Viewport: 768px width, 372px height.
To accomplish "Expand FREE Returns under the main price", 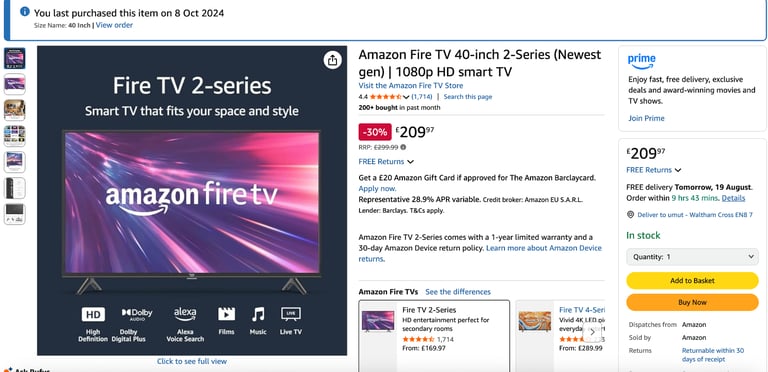I will pyautogui.click(x=386, y=162).
